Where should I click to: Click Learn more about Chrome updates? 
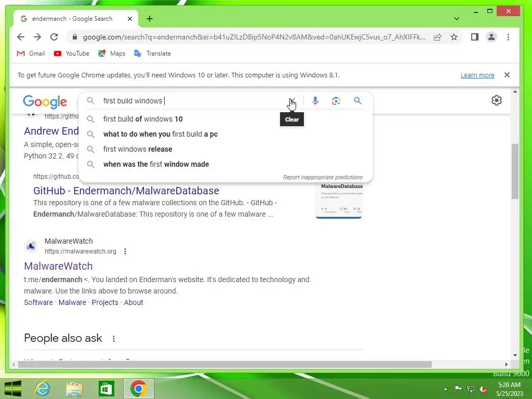pos(477,75)
